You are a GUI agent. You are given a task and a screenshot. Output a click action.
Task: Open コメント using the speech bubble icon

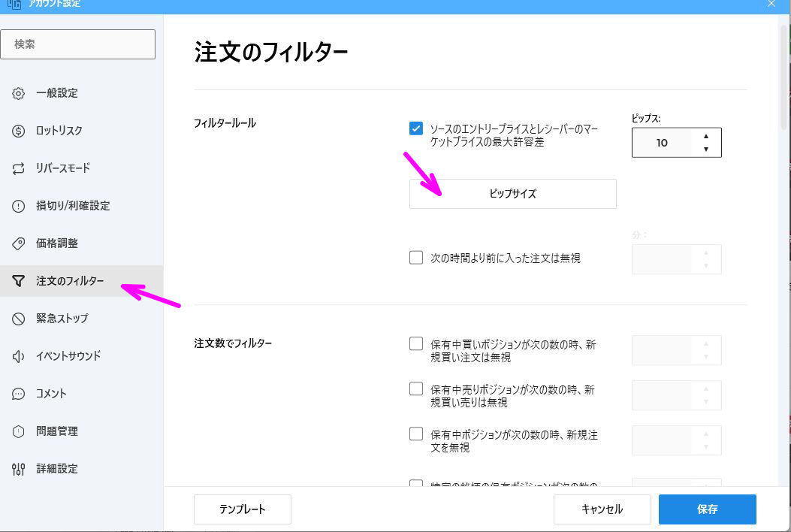[18, 393]
